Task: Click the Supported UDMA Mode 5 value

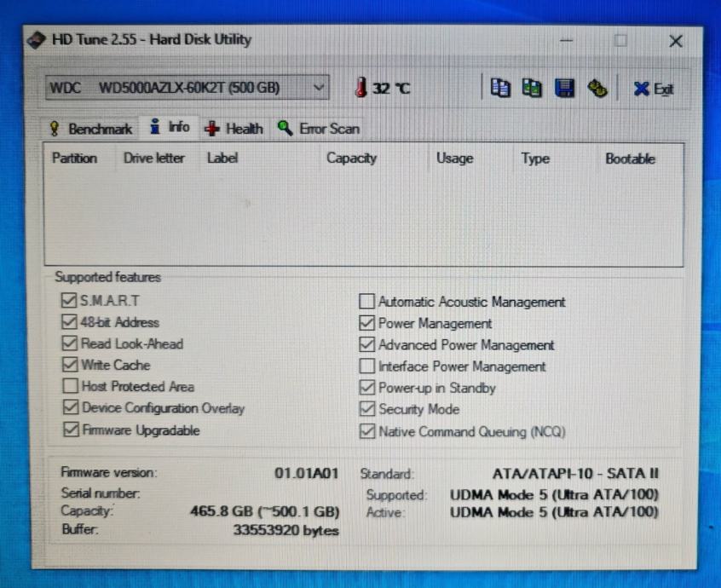Action: pyautogui.click(x=554, y=494)
